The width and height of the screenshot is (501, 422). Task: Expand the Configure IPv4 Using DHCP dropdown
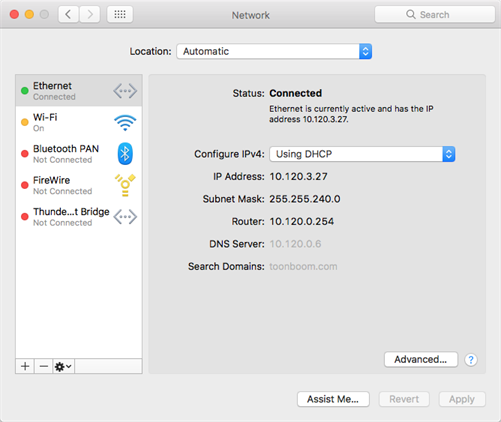coord(362,154)
